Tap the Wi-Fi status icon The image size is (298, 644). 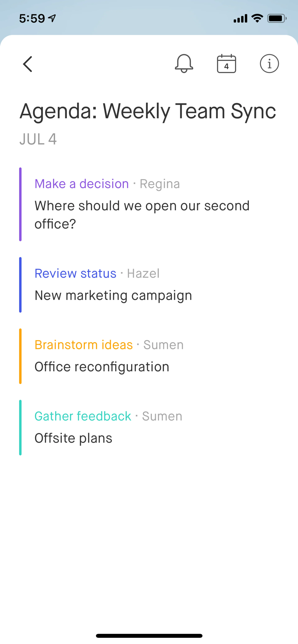257,18
